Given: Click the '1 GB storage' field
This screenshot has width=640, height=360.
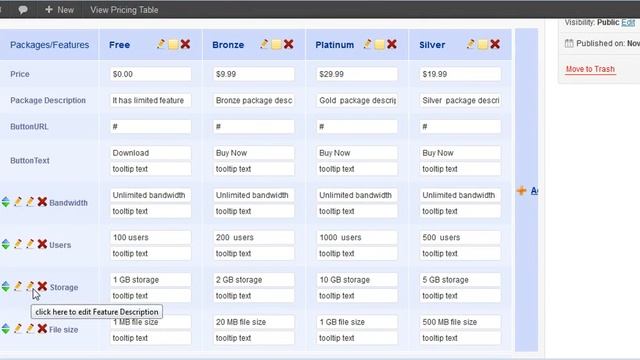Looking at the screenshot, I should pyautogui.click(x=150, y=280).
